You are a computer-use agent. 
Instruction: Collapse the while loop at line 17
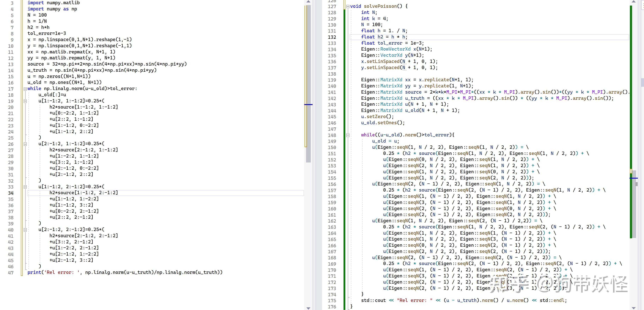click(25, 89)
